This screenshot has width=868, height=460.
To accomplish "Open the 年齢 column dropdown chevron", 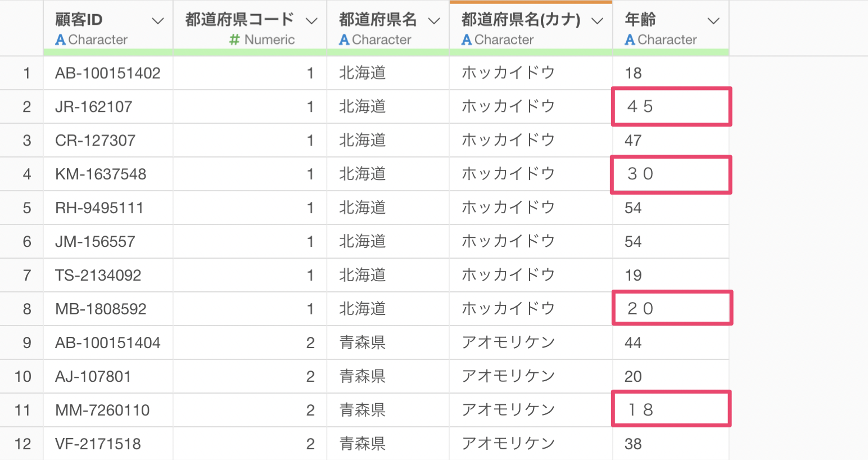I will tap(713, 21).
